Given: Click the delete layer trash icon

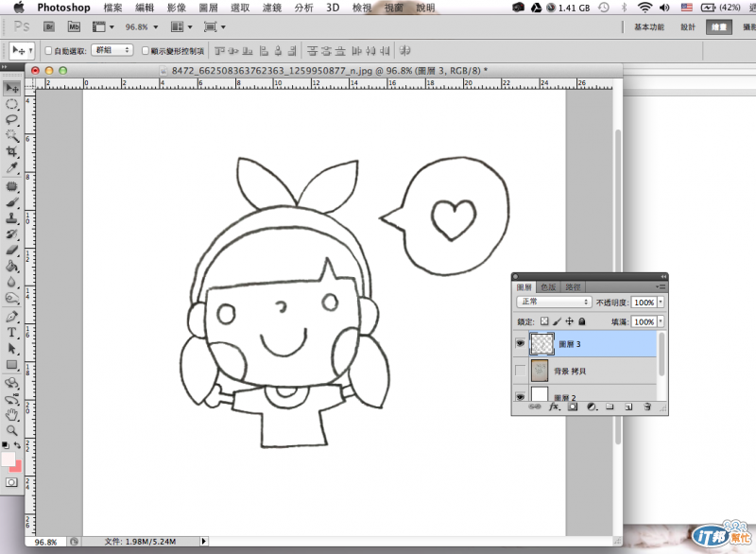Looking at the screenshot, I should click(x=647, y=407).
